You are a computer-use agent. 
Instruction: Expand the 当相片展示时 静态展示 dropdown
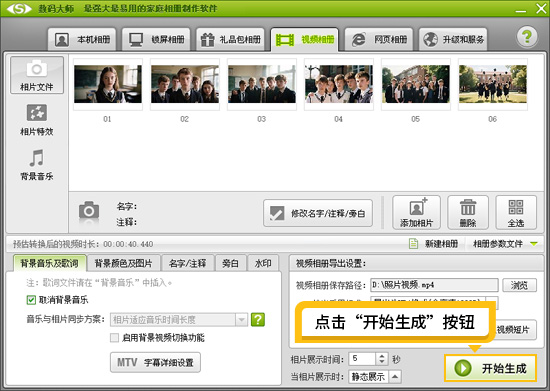point(395,377)
